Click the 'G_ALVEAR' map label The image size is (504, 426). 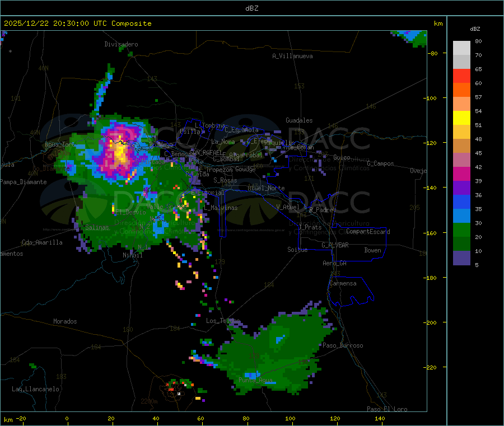click(335, 245)
